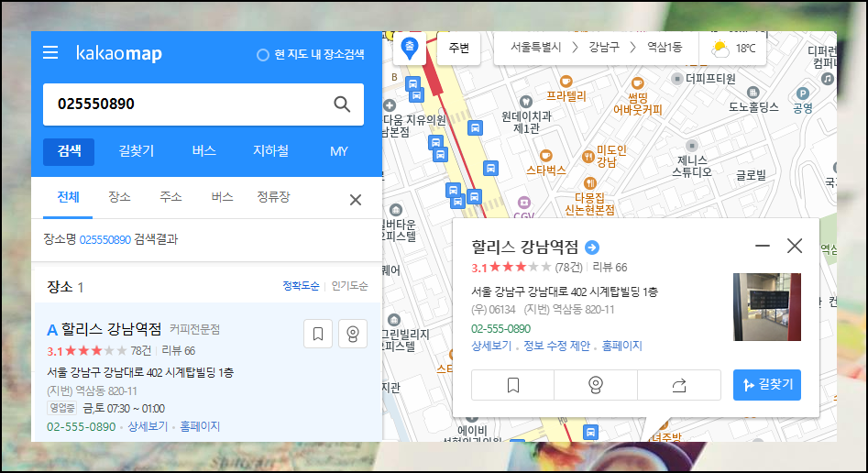This screenshot has width=868, height=473.
Task: Click the blue 출 location pin on map
Action: coord(409,48)
